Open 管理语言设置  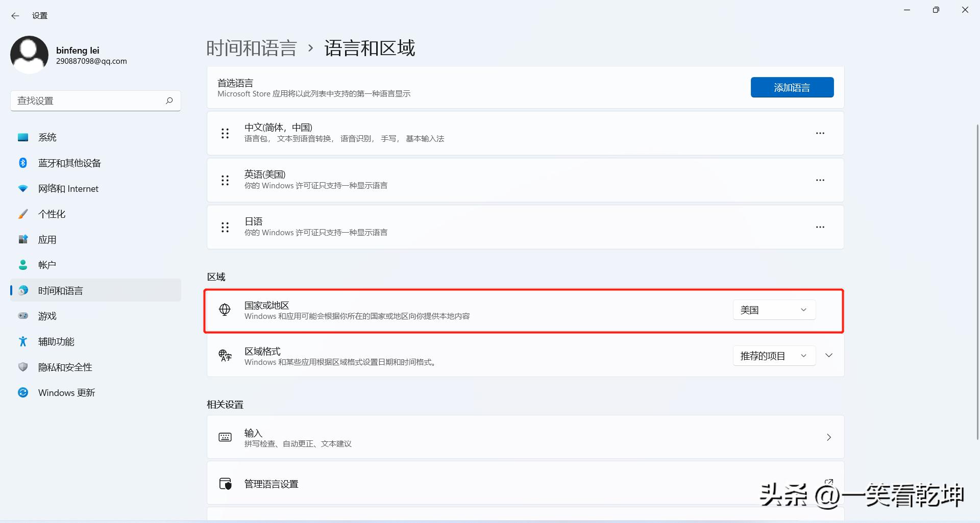tap(271, 483)
